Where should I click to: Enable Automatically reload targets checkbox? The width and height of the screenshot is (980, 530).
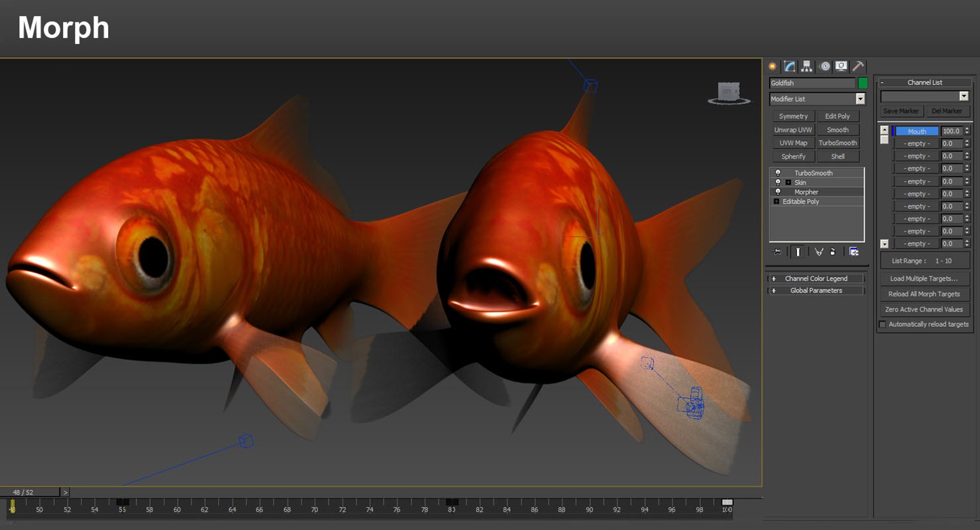pos(883,324)
